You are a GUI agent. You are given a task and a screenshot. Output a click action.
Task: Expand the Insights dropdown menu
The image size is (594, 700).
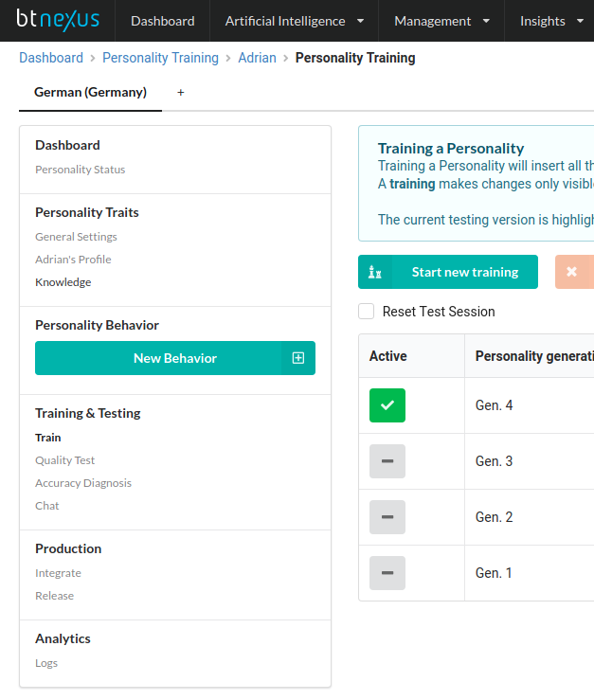pyautogui.click(x=550, y=21)
